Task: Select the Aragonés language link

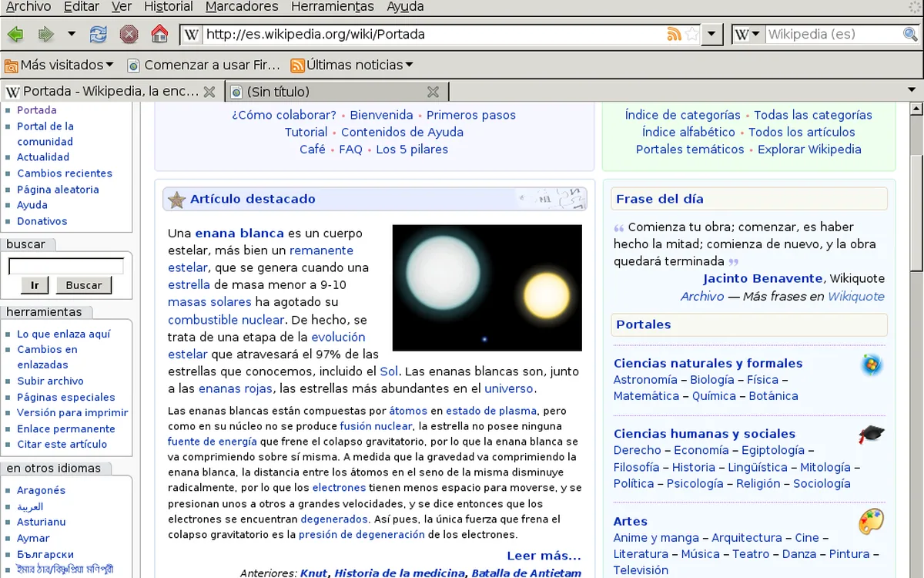Action: (42, 490)
